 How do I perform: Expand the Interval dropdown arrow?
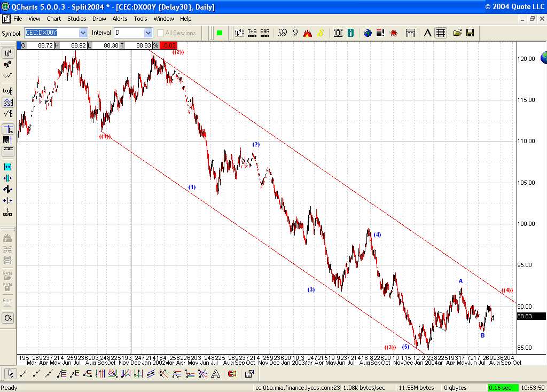tap(149, 33)
